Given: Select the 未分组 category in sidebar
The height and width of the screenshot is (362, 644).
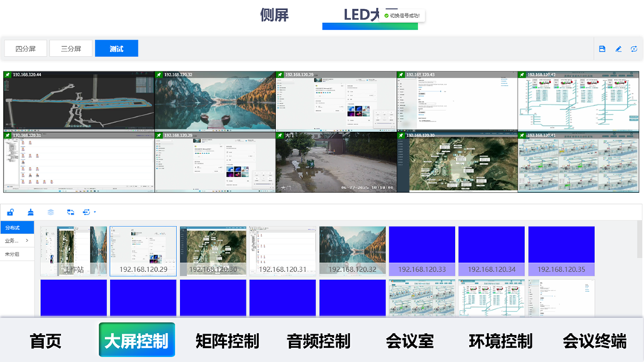Looking at the screenshot, I should (13, 254).
